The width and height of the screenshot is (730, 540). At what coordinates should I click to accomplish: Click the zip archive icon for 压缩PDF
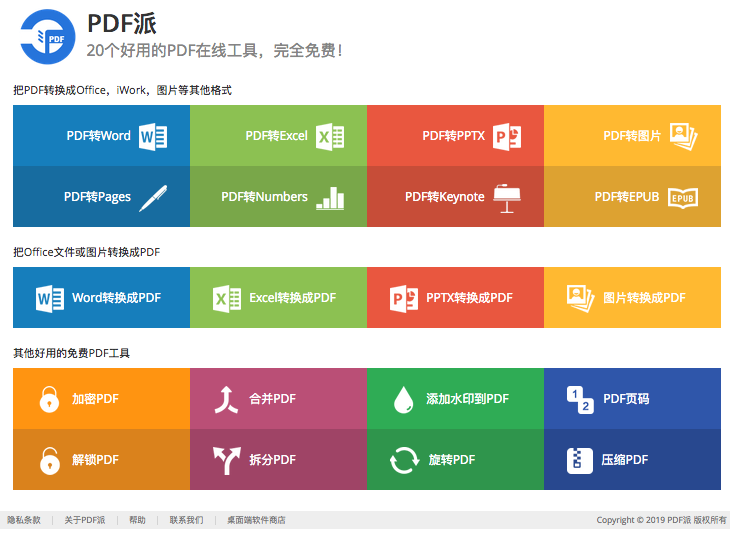click(x=580, y=461)
